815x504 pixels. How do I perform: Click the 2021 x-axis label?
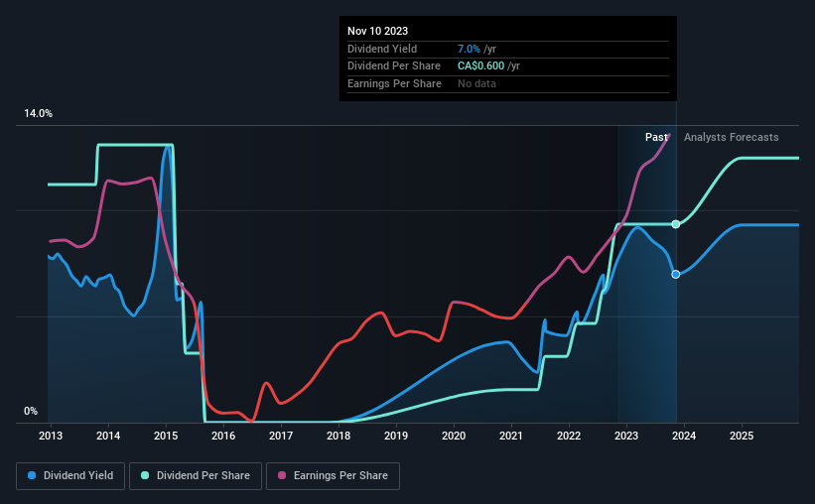[511, 436]
